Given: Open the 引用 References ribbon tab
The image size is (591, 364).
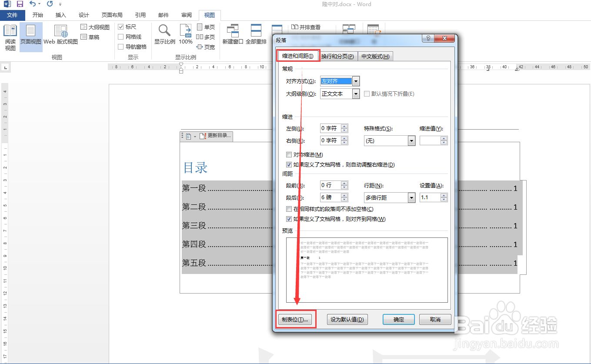Looking at the screenshot, I should (x=140, y=15).
